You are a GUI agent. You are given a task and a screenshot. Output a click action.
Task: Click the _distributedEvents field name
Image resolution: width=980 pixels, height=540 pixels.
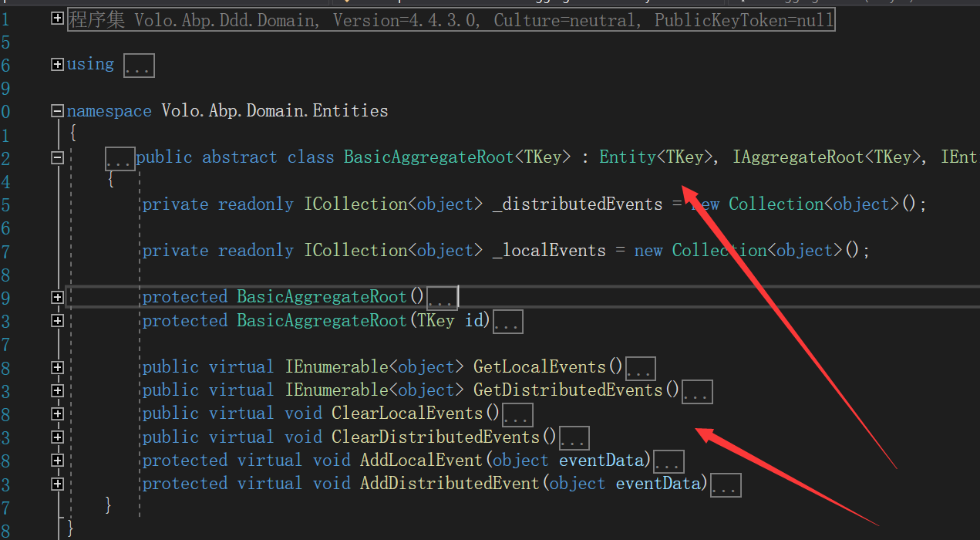pos(577,204)
